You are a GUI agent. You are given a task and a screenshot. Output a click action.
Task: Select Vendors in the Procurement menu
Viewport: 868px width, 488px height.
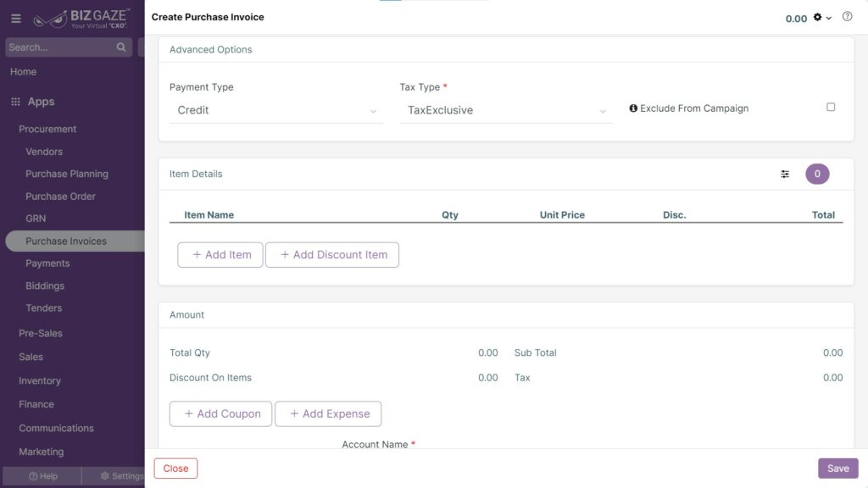44,152
